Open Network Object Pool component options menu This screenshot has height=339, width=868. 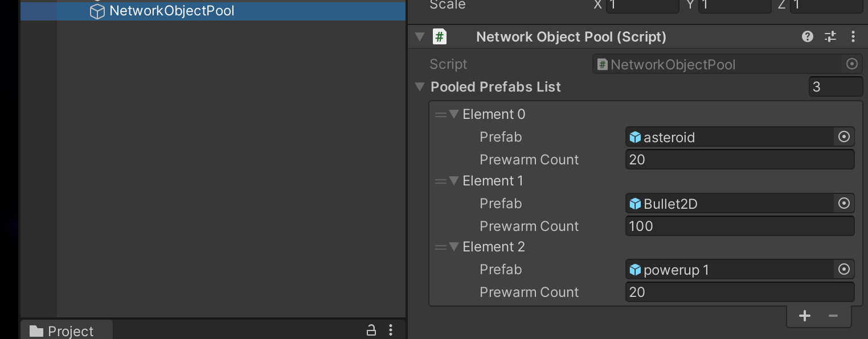(x=853, y=37)
